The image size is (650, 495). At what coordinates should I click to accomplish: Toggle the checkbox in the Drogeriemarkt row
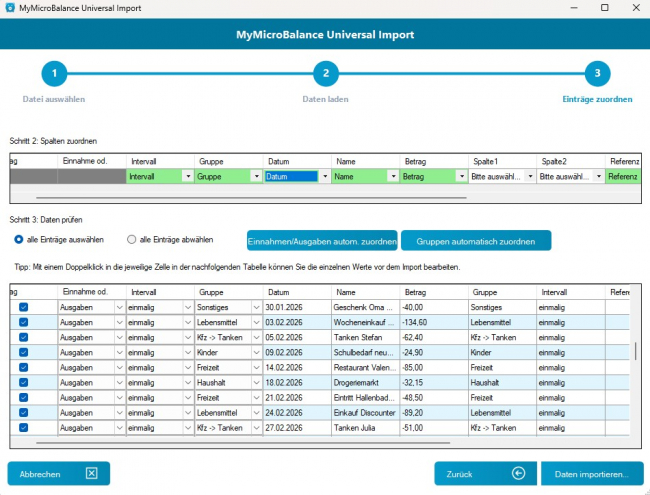click(x=24, y=383)
